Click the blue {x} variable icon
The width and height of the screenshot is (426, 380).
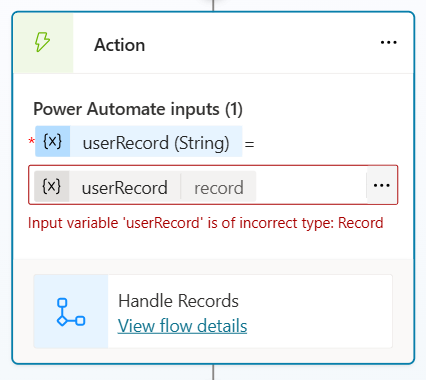coord(53,141)
